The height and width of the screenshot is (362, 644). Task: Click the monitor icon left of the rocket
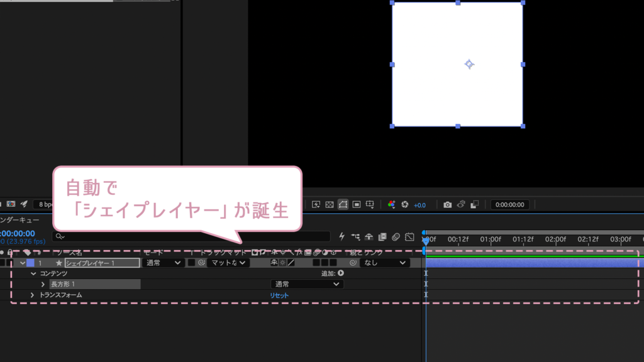pos(11,204)
